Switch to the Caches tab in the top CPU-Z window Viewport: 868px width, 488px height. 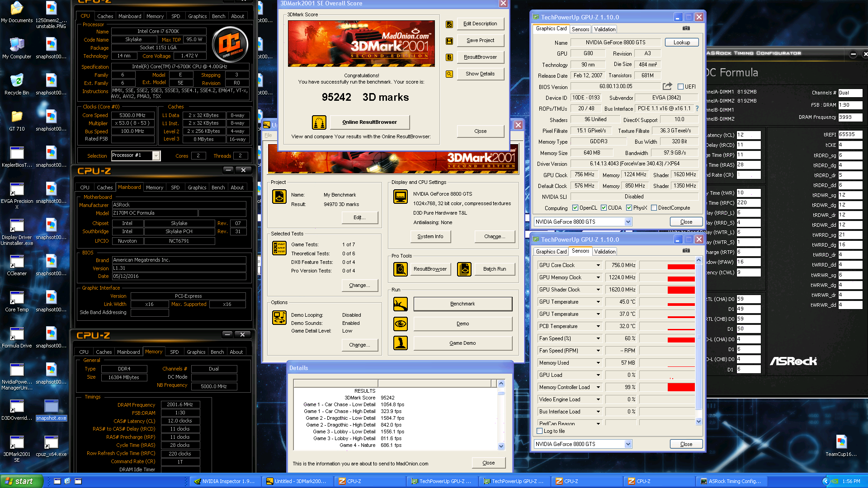click(105, 16)
